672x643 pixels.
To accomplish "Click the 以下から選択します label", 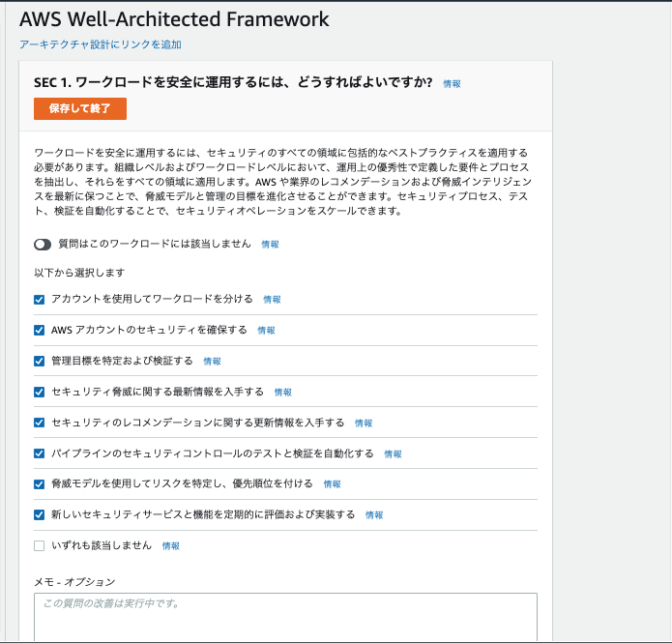I will [79, 273].
